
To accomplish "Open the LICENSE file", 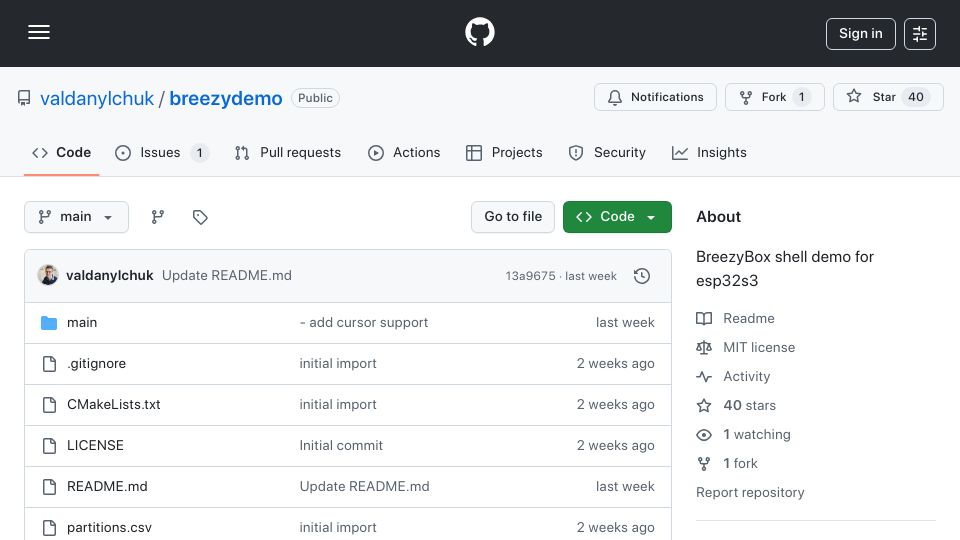I will [95, 446].
